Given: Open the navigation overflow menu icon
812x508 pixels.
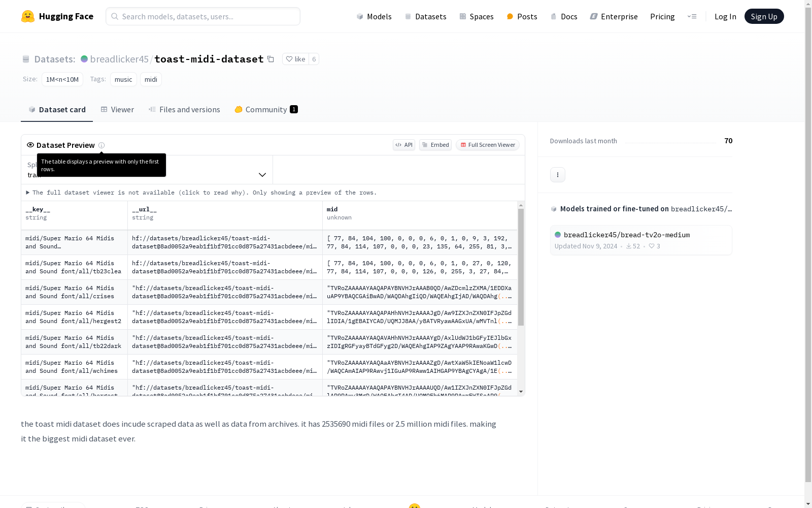Looking at the screenshot, I should coord(692,16).
